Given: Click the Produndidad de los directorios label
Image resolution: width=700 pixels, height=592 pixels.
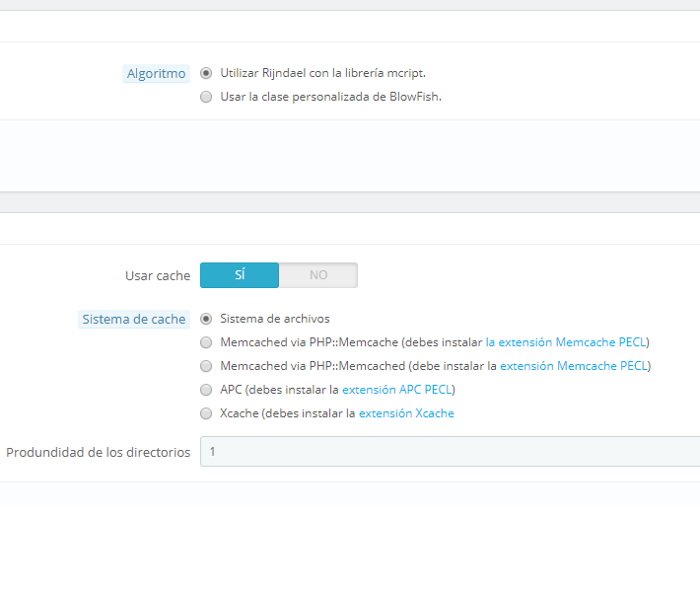Looking at the screenshot, I should click(x=99, y=452).
